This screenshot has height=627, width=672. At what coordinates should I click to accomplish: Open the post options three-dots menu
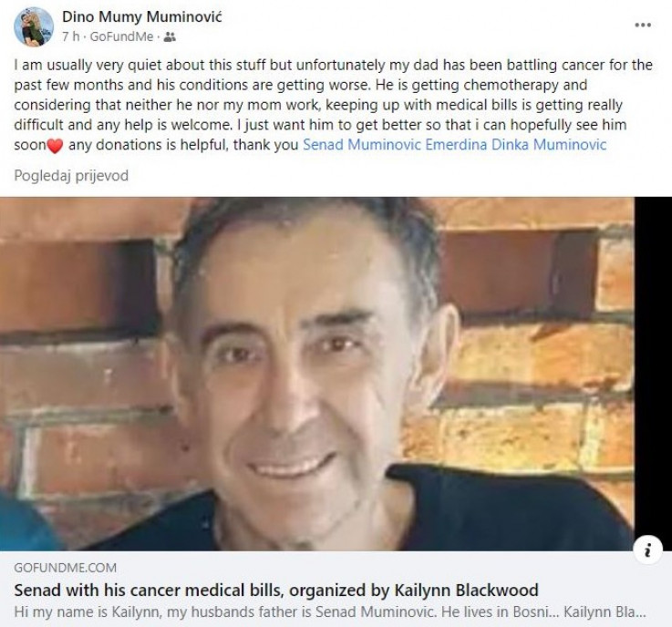[643, 25]
